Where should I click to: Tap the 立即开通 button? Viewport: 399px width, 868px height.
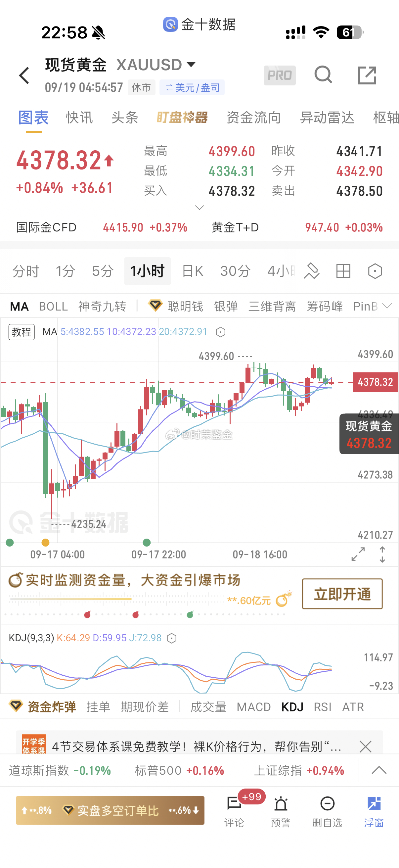pyautogui.click(x=342, y=594)
